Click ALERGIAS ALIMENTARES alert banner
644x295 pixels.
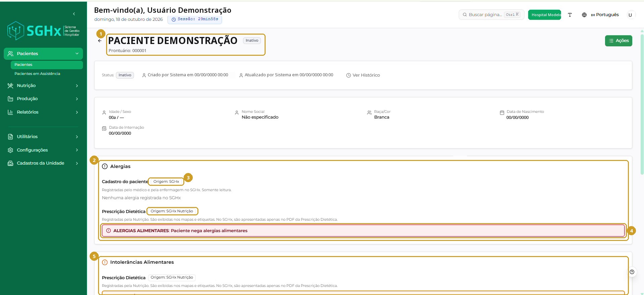tap(363, 231)
